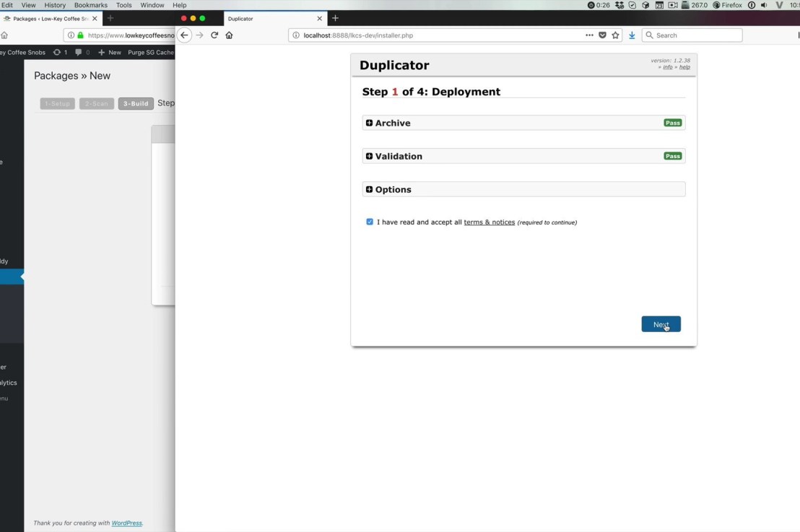Open the History menu
Screen dimensions: 800x532
[55, 4]
